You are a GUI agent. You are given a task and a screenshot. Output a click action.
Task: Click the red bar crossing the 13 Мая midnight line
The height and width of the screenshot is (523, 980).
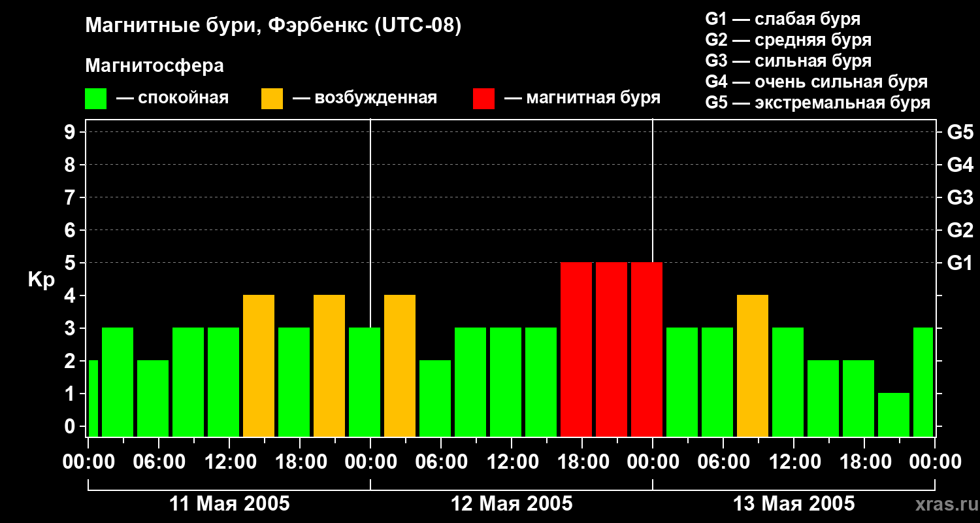647,350
